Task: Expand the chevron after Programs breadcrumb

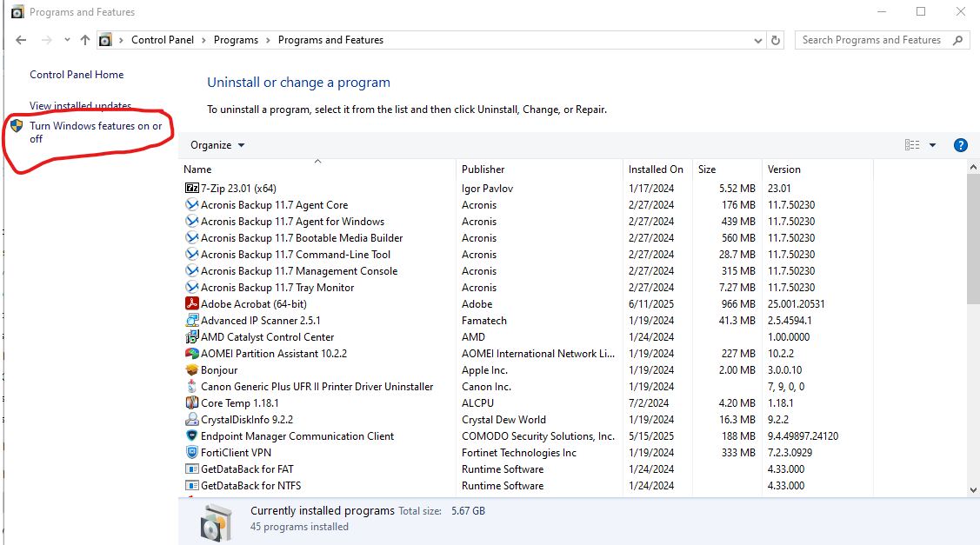Action: tap(268, 40)
